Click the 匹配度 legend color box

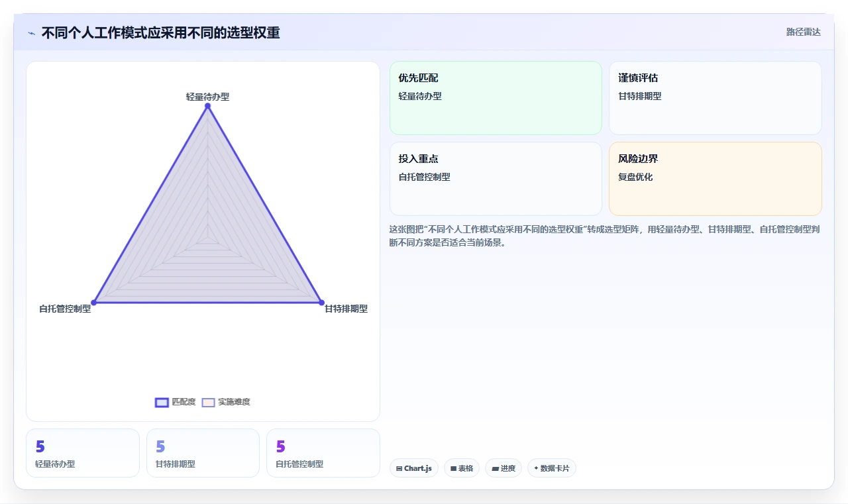pyautogui.click(x=162, y=403)
